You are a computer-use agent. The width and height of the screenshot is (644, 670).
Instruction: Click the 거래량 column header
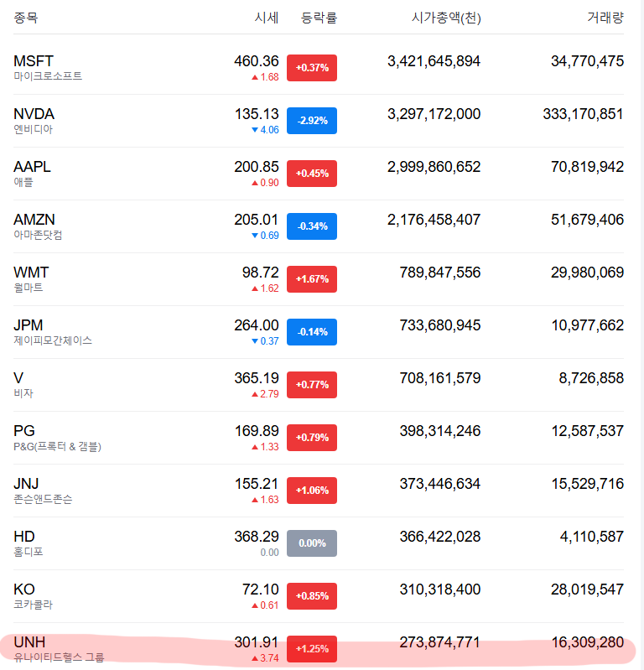(x=605, y=18)
